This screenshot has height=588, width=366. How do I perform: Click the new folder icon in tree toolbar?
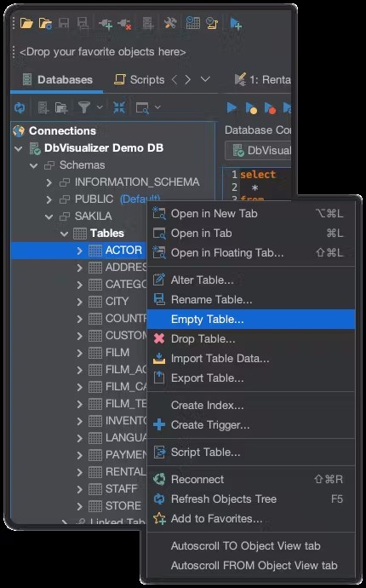[x=61, y=108]
